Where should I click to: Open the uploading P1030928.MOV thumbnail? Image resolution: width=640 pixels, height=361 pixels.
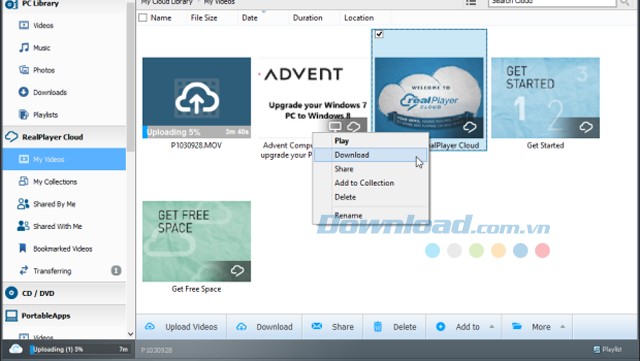[x=196, y=97]
